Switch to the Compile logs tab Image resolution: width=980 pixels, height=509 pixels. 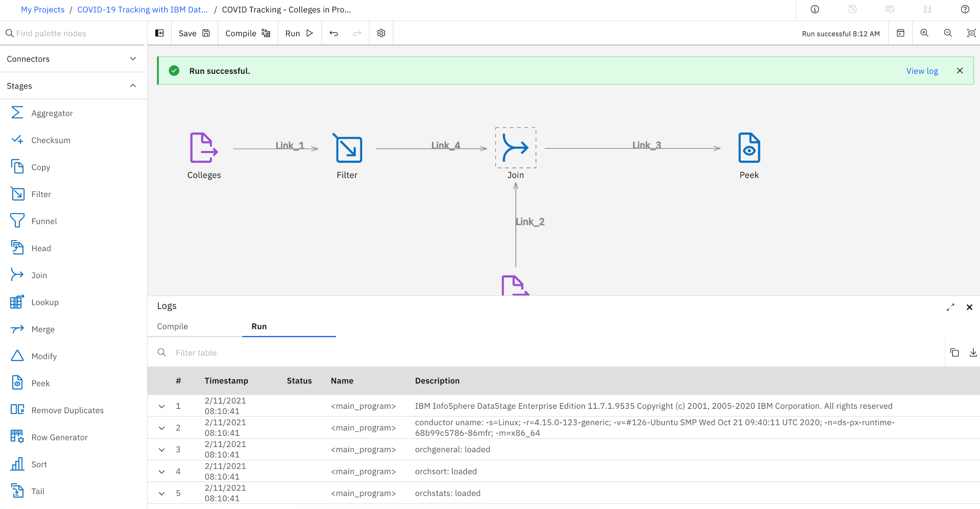click(x=172, y=326)
